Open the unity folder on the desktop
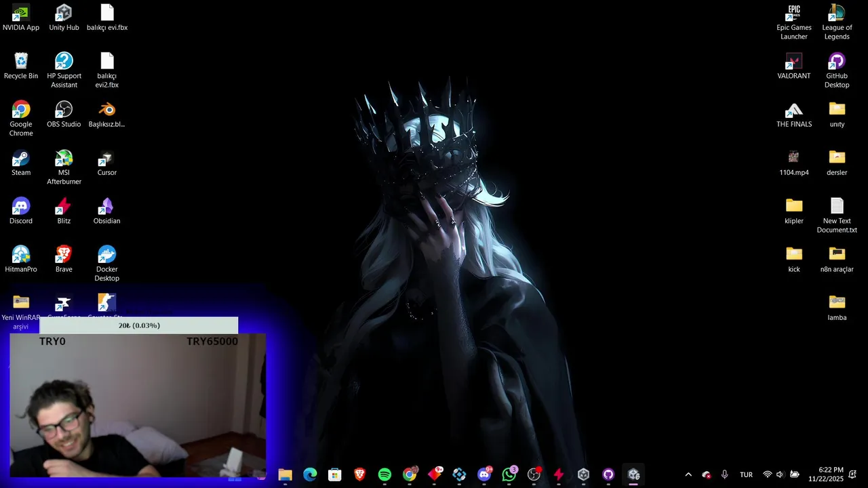This screenshot has height=488, width=868. [x=837, y=115]
